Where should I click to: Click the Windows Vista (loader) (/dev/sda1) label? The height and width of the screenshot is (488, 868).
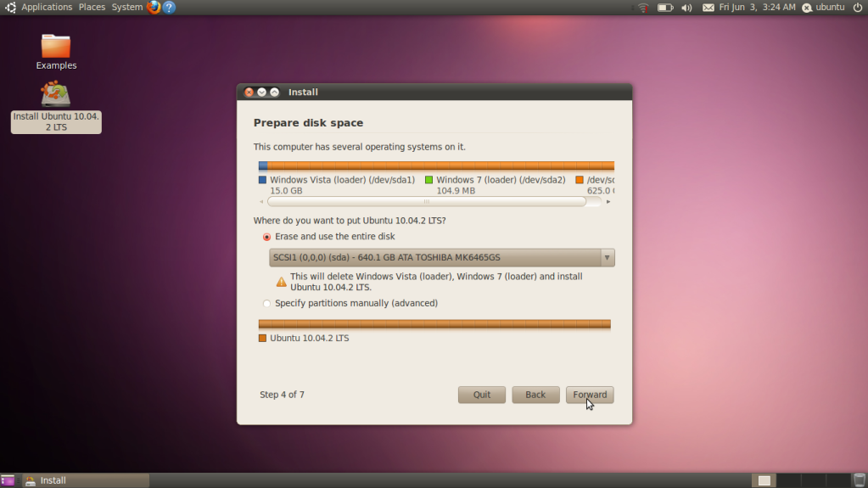click(x=342, y=180)
